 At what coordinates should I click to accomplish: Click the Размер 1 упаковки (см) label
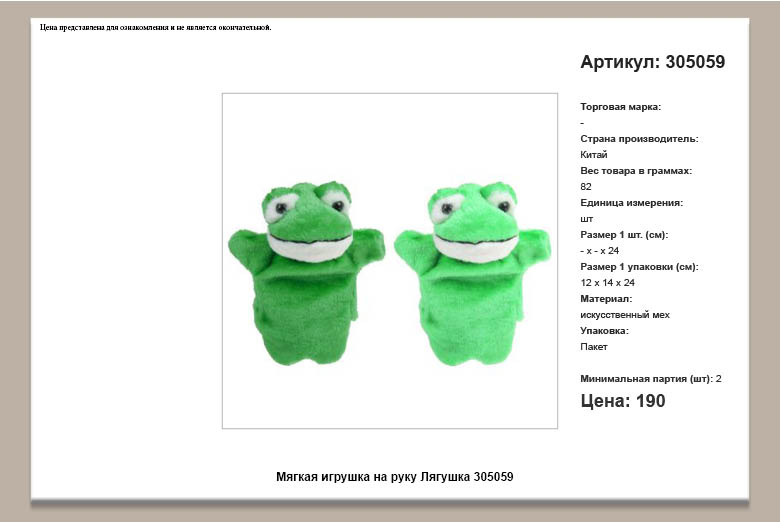[x=639, y=267]
